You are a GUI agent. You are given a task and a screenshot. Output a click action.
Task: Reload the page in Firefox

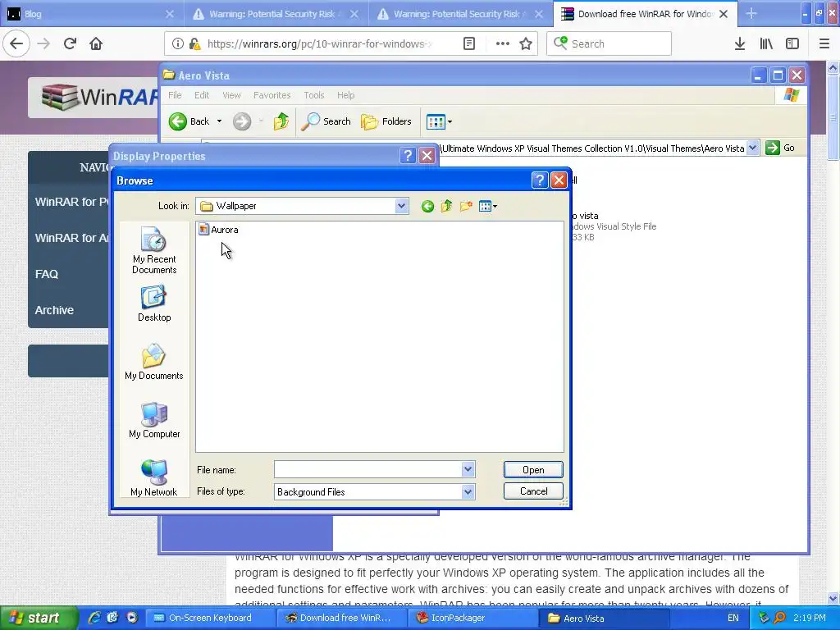tap(70, 44)
